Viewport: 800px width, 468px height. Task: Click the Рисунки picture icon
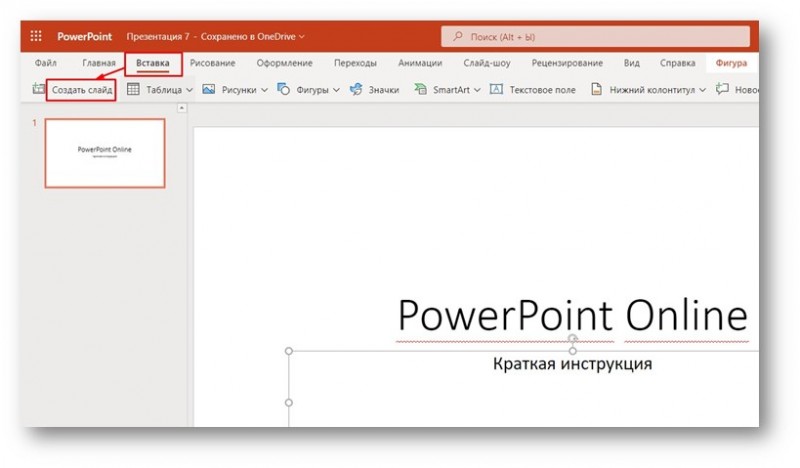(x=208, y=89)
